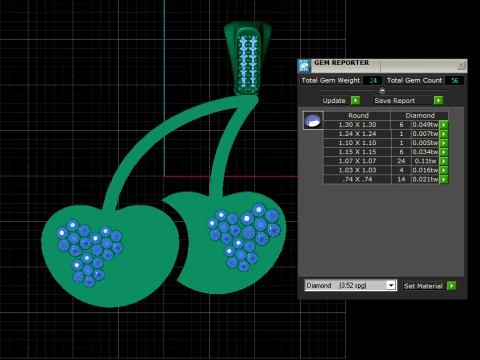Collapse the panel using the round arrow expander

(x=382, y=90)
